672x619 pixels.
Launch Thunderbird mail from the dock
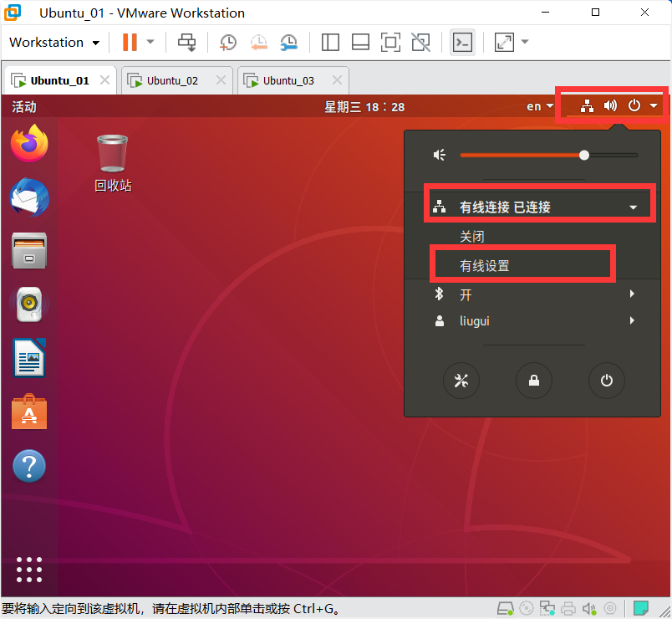tap(29, 197)
